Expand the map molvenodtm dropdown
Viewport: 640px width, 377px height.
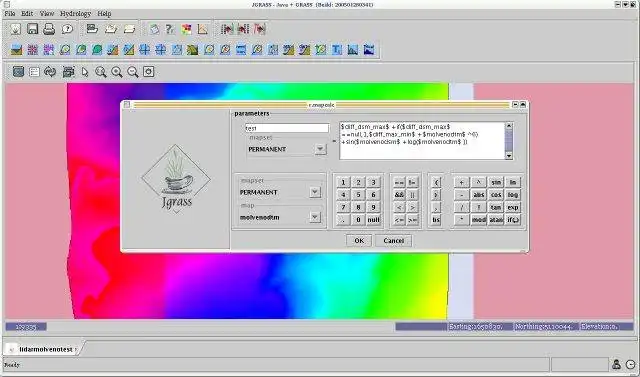pos(315,217)
